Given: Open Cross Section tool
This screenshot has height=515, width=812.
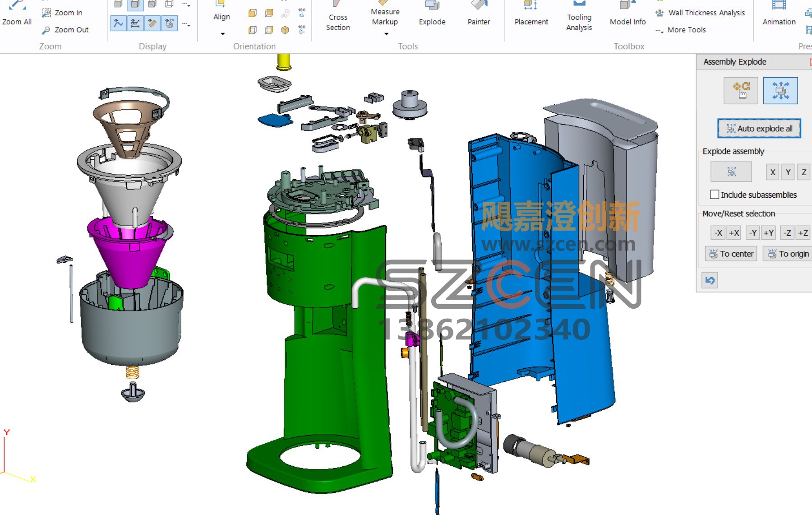Looking at the screenshot, I should point(338,16).
